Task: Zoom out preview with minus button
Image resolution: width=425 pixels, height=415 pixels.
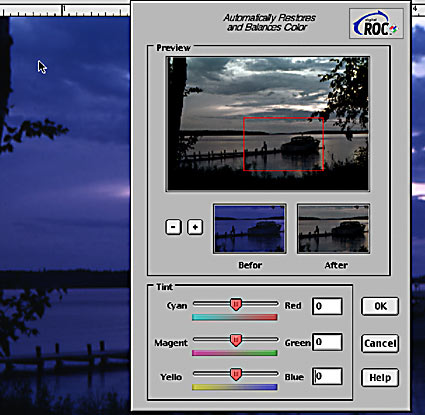Action: coord(173,227)
